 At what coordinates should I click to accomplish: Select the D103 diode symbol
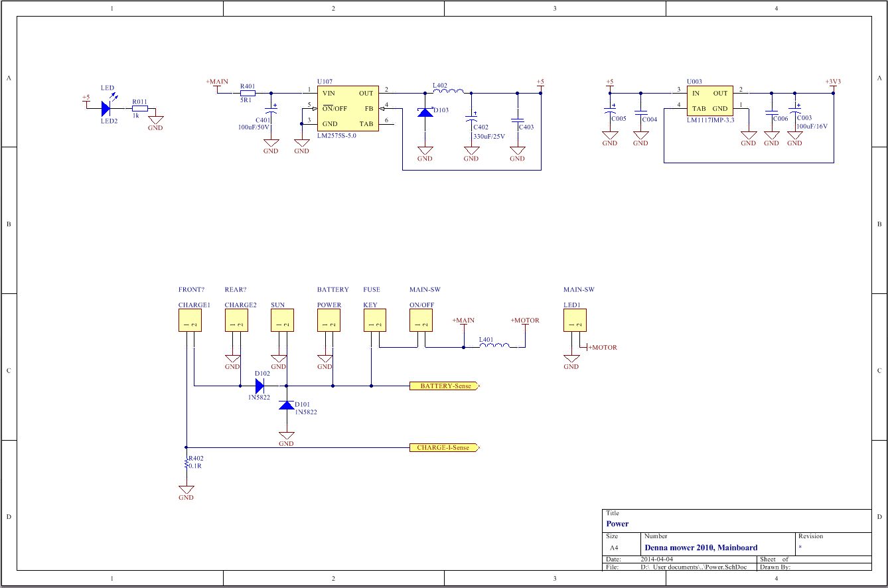[425, 112]
